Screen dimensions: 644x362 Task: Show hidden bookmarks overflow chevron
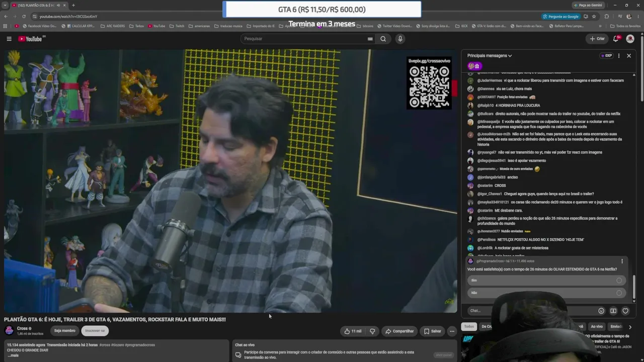[x=600, y=26]
